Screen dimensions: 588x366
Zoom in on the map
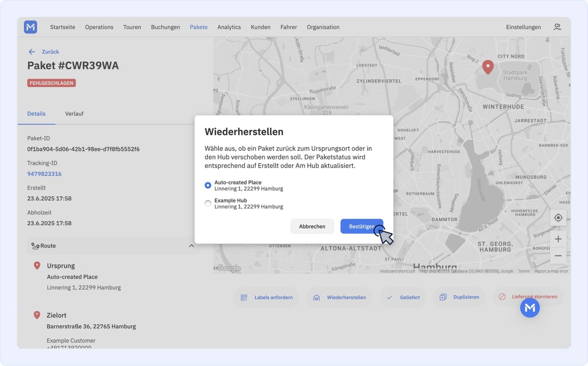pos(558,239)
